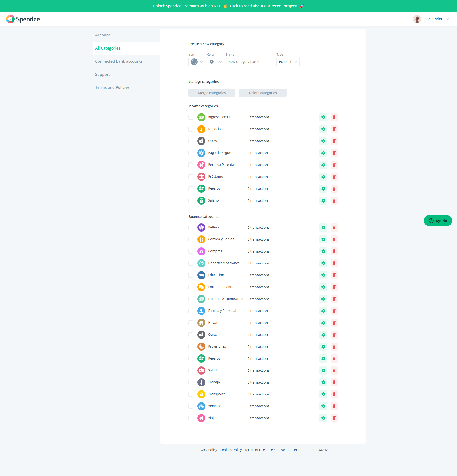Check the Préstamo category checkbox

[191, 177]
